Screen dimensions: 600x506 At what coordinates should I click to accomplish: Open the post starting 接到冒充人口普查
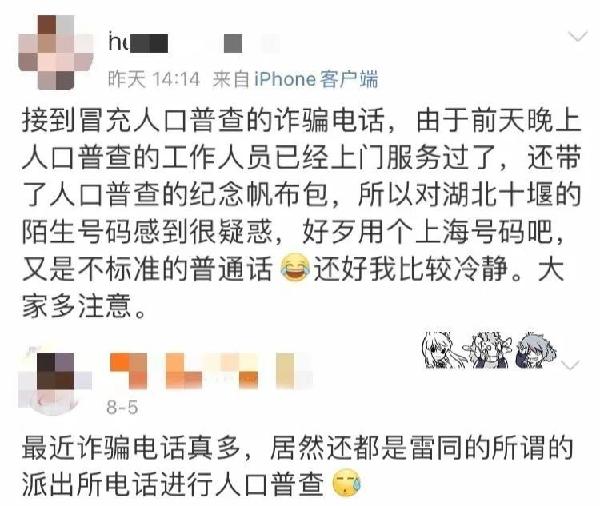point(302,213)
